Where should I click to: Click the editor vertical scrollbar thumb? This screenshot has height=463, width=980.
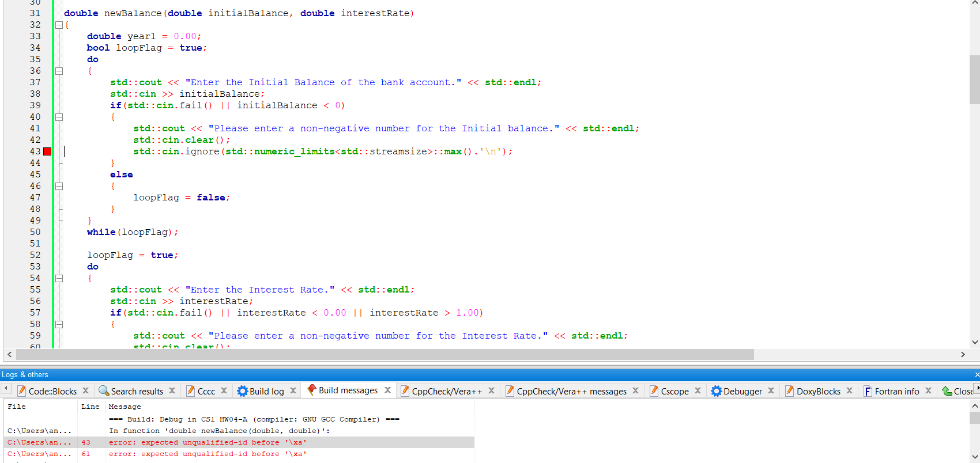(975, 79)
